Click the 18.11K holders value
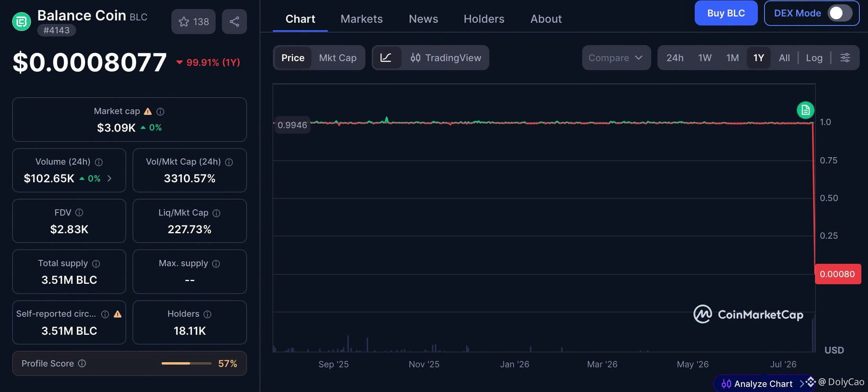Viewport: 868px width, 392px height. [x=190, y=331]
